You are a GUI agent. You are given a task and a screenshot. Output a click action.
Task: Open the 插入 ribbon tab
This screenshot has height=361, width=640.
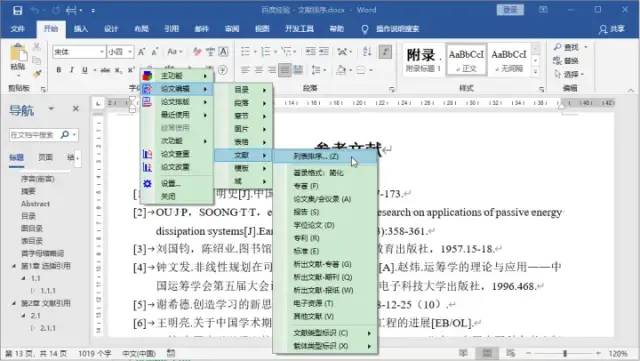tap(81, 29)
